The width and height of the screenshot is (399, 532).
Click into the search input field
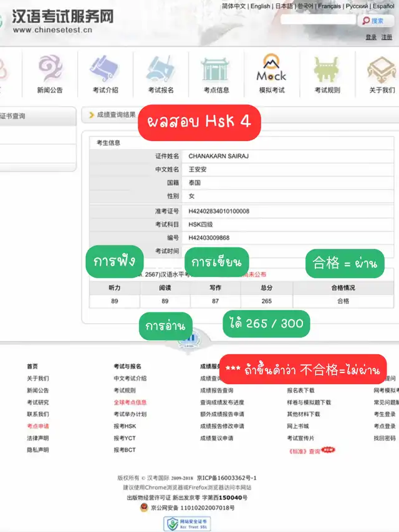[x=318, y=20]
